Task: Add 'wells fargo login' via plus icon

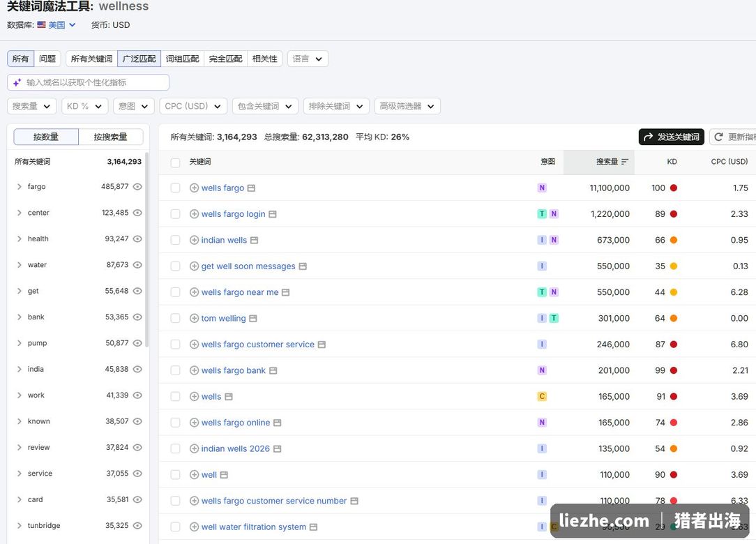Action: pyautogui.click(x=194, y=214)
